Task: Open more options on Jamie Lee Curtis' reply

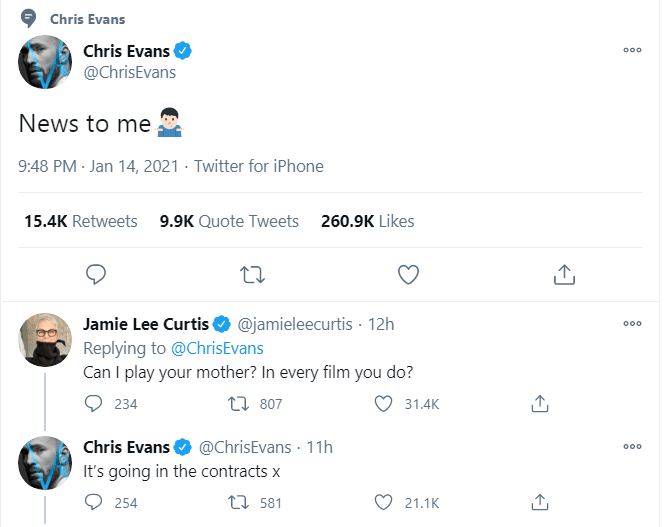Action: [632, 324]
